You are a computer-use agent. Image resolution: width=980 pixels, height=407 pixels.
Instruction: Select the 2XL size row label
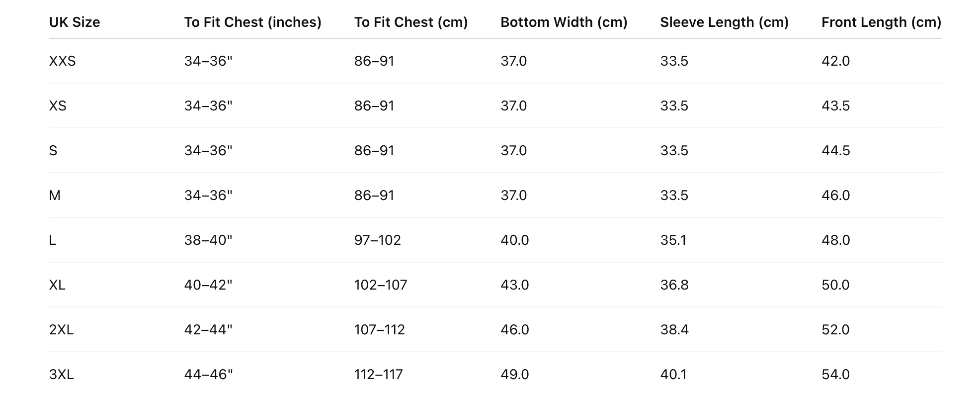coord(61,330)
